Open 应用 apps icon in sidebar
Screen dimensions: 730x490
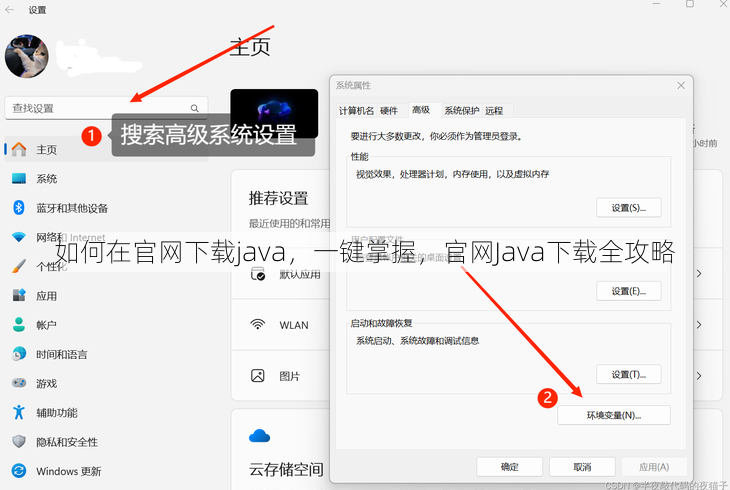[19, 295]
